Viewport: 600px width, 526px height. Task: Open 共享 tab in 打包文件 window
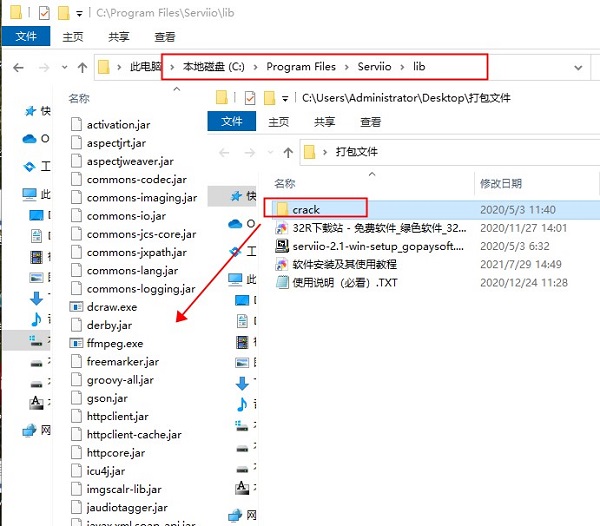[324, 122]
